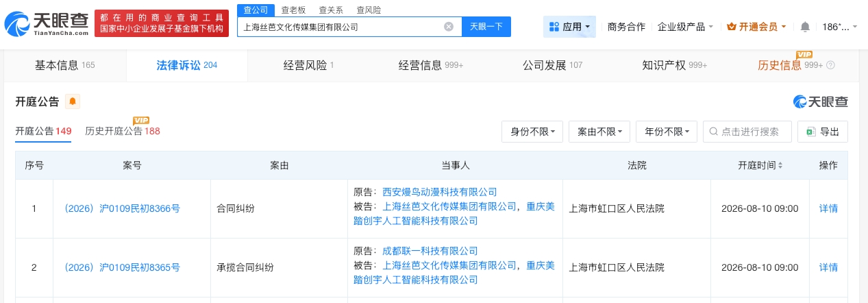This screenshot has height=303, width=868.
Task: Open plaintiff 西安煜鸟动漫科技有限公司
Action: coord(439,192)
